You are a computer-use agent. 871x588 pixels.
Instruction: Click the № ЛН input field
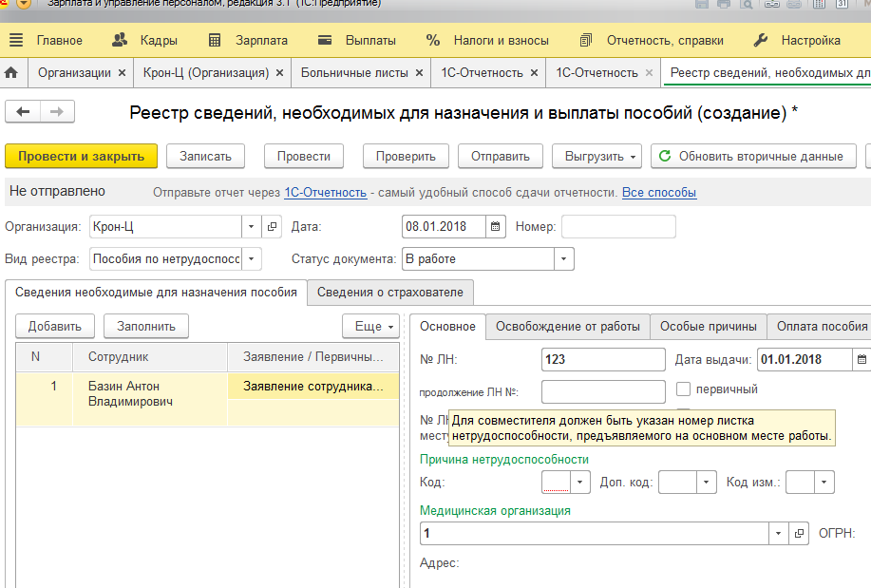click(603, 360)
